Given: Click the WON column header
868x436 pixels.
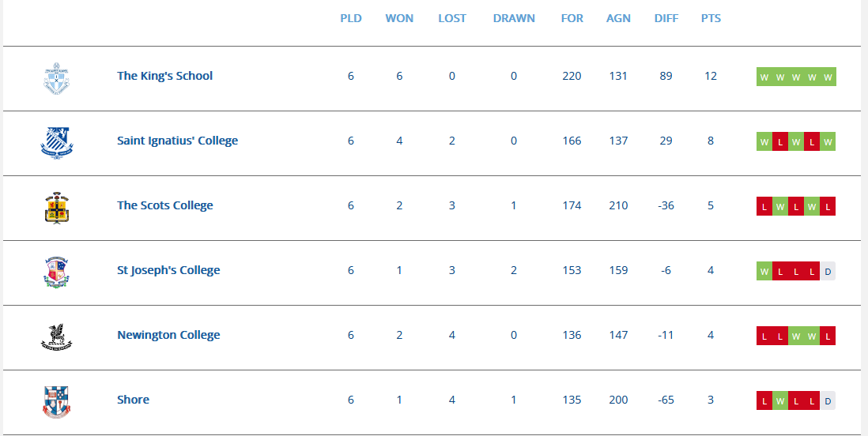Looking at the screenshot, I should 399,18.
